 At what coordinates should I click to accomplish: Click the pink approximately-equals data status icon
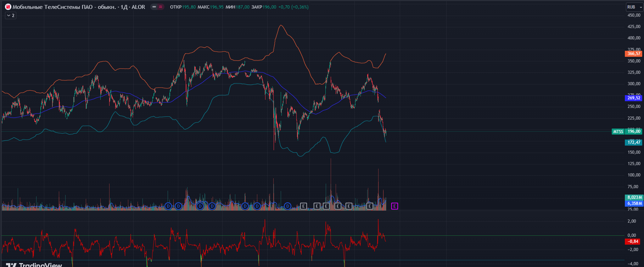coord(161,7)
